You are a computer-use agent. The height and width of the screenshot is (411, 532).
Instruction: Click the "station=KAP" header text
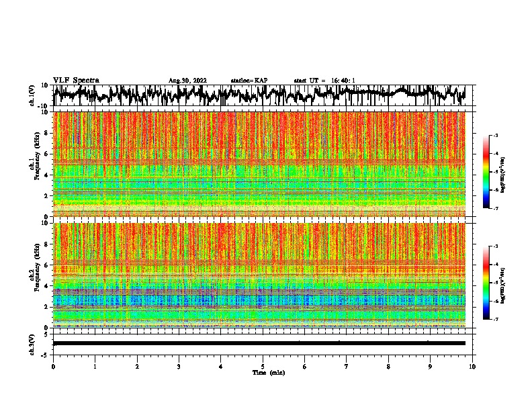tap(249, 81)
